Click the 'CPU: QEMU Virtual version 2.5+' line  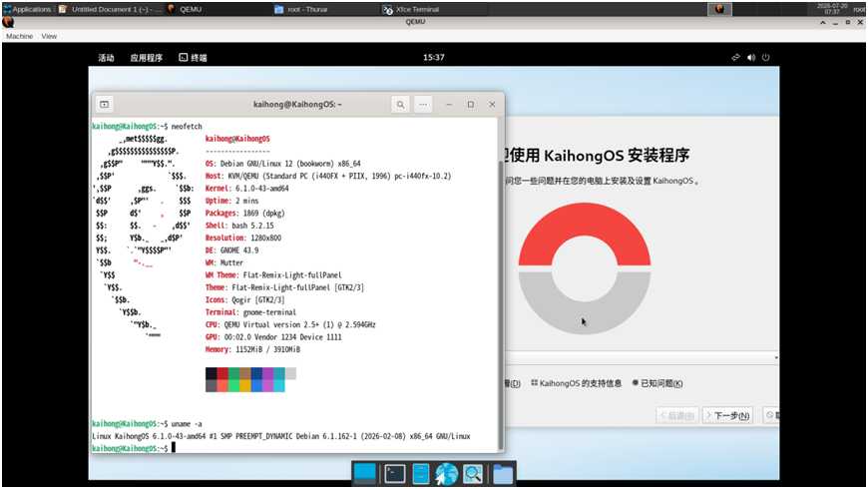[x=290, y=324]
